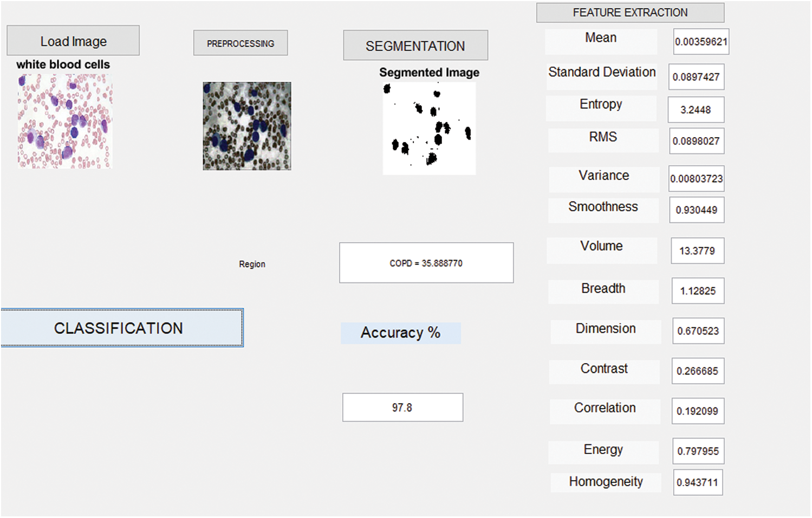Viewport: 812px width, 518px height.
Task: Click the Load Image button
Action: tap(73, 41)
